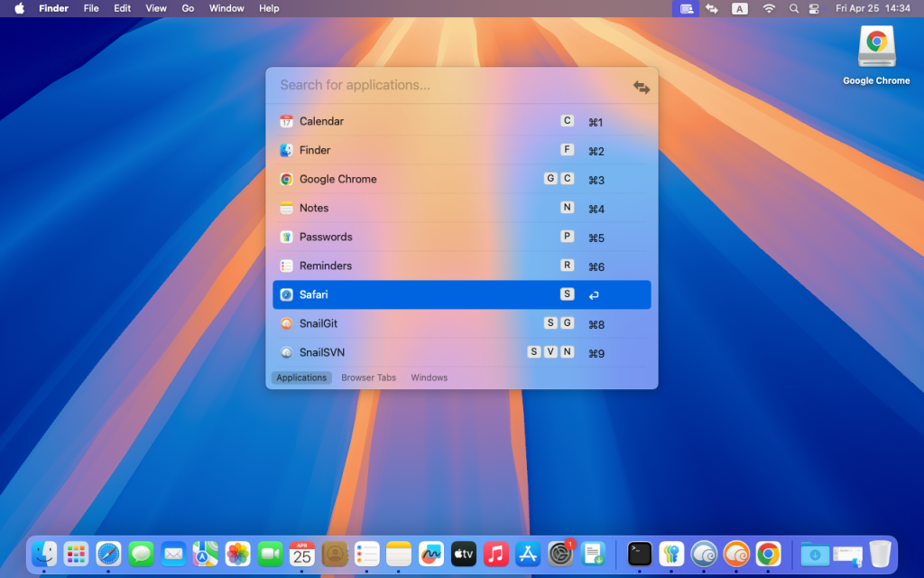Image resolution: width=924 pixels, height=578 pixels.
Task: Open minimized window thumbnail in the Dock
Action: pos(847,555)
